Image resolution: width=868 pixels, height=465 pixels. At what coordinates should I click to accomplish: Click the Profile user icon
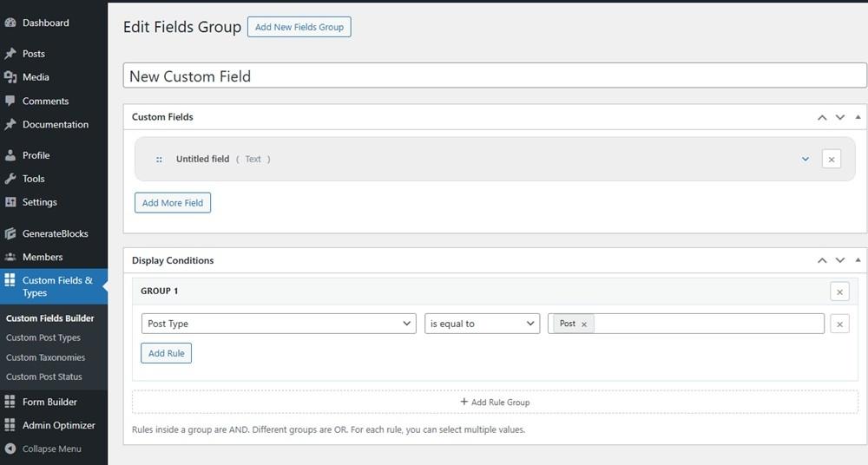[x=10, y=155]
